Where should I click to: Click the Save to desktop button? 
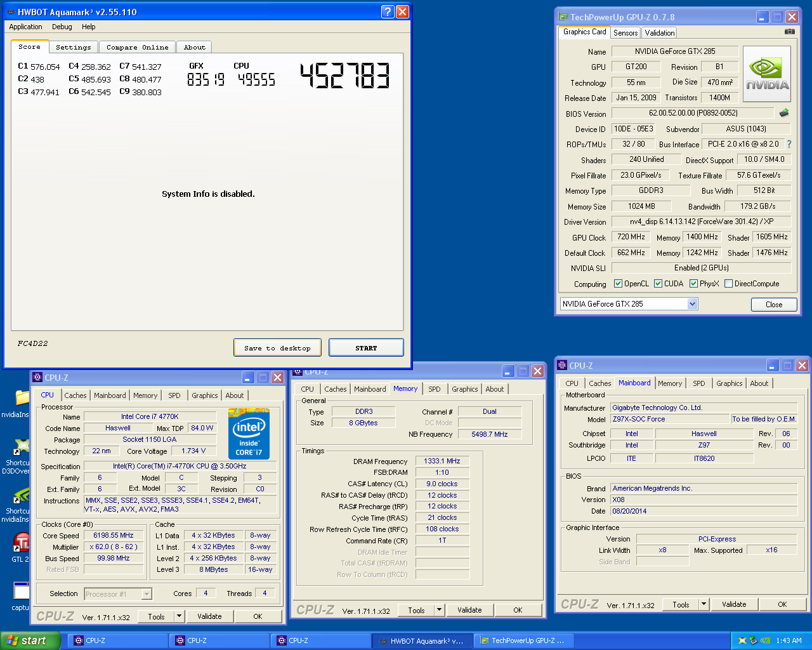point(277,348)
